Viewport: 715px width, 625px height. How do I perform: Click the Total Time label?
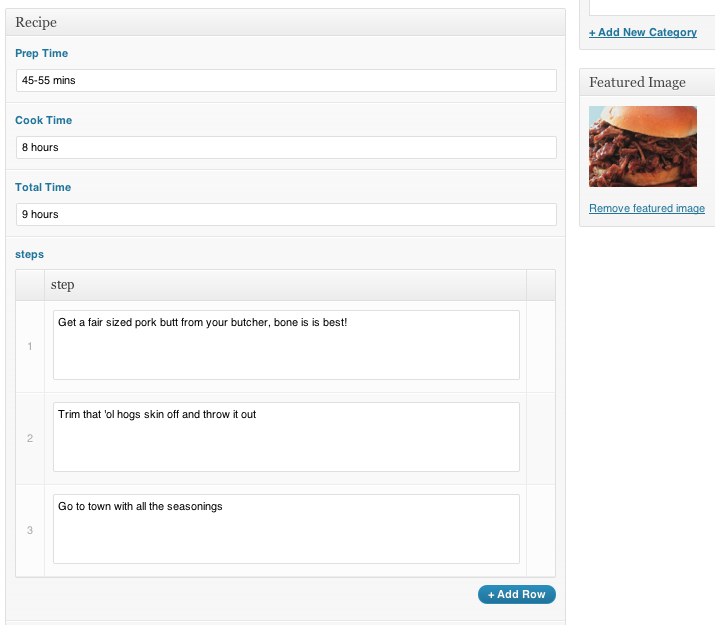click(43, 187)
